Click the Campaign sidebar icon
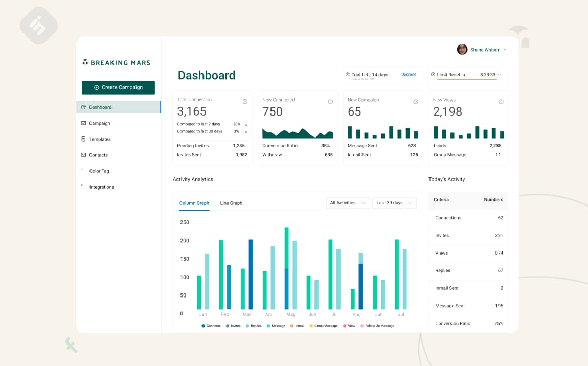The width and height of the screenshot is (588, 366). (x=84, y=123)
